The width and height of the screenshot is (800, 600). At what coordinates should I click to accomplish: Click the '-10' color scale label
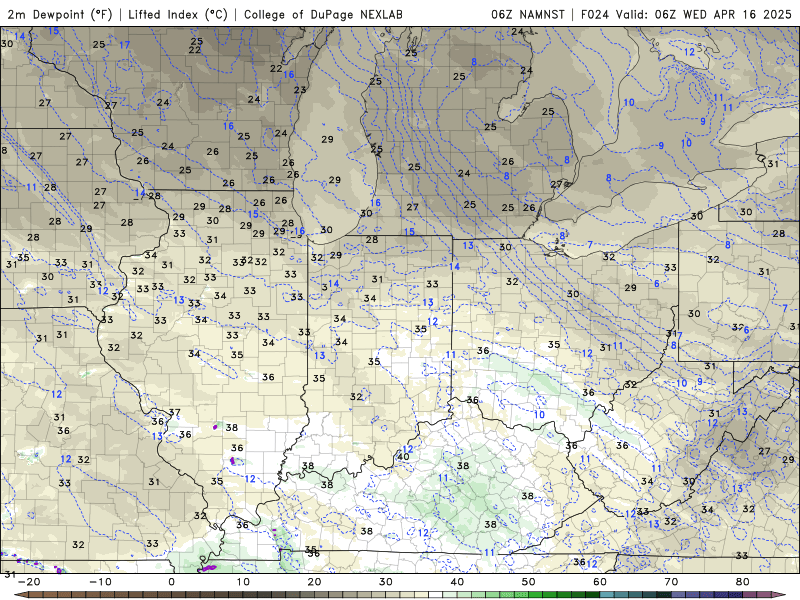point(100,582)
